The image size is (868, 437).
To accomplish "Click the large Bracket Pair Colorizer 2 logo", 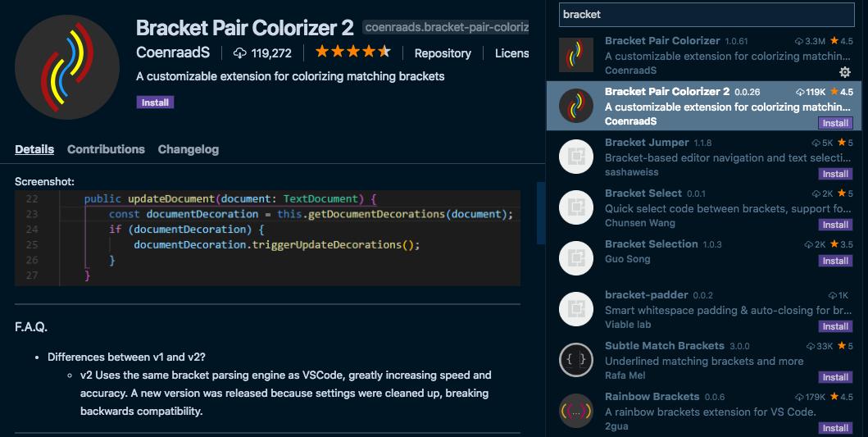I will (67, 67).
